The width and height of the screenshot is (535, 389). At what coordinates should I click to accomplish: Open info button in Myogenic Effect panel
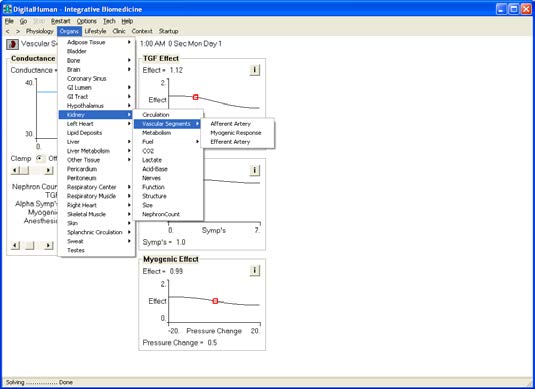click(x=255, y=270)
